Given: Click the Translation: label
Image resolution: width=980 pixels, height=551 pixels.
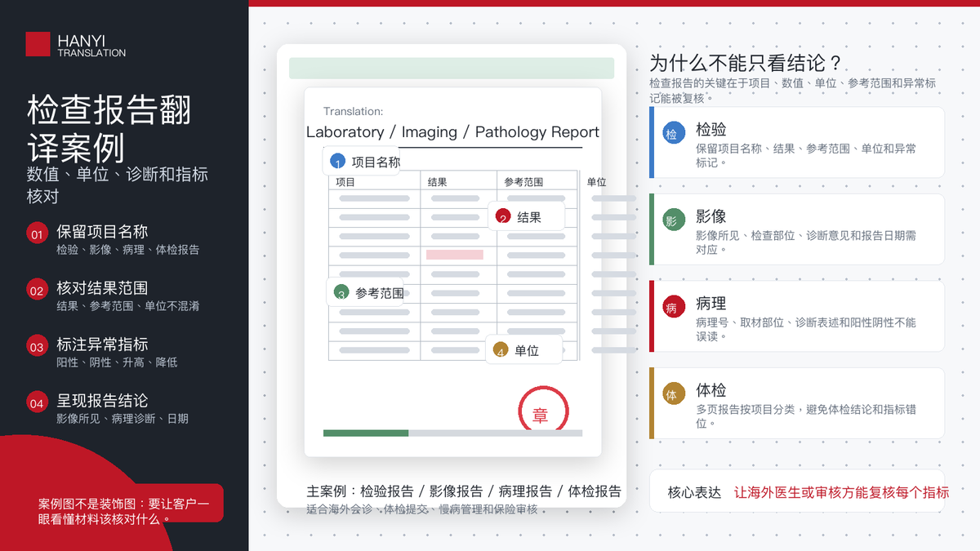Looking at the screenshot, I should tap(353, 112).
